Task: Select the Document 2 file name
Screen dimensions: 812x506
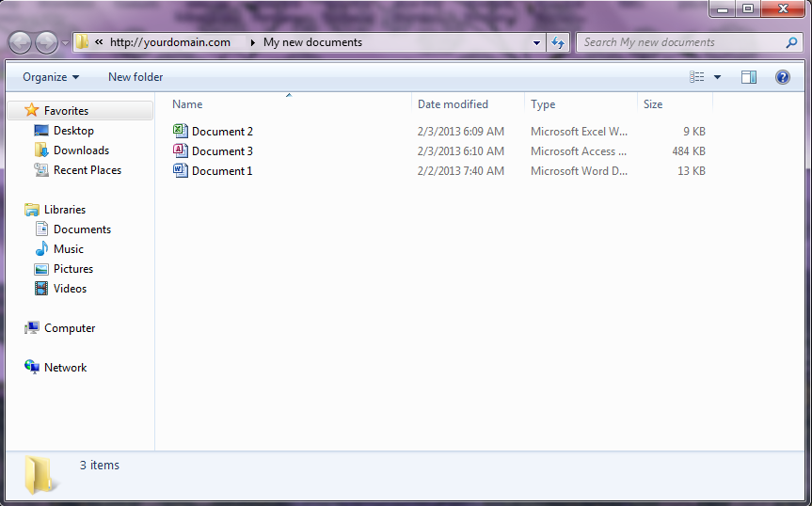Action: coord(222,132)
